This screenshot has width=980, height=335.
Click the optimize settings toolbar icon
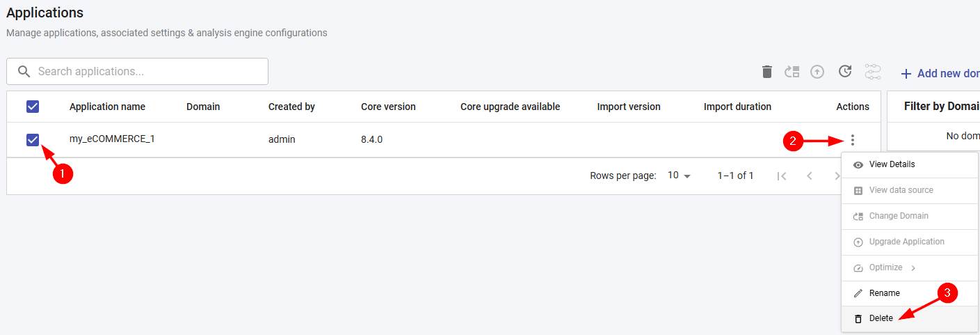872,72
